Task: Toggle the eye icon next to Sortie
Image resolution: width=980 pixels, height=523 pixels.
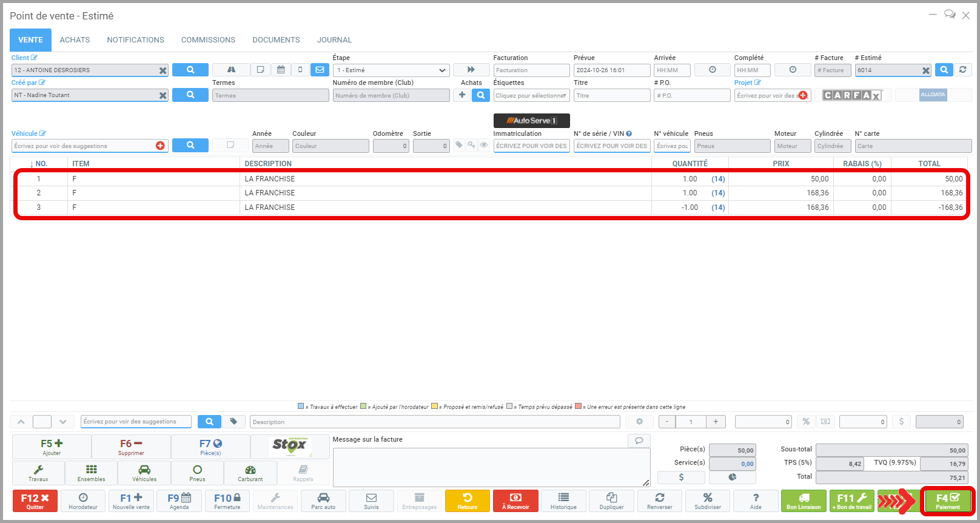Action: [484, 146]
